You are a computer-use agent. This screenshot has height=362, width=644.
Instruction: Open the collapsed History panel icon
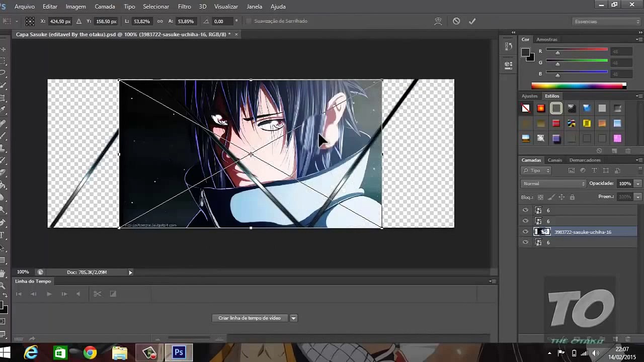click(x=508, y=47)
